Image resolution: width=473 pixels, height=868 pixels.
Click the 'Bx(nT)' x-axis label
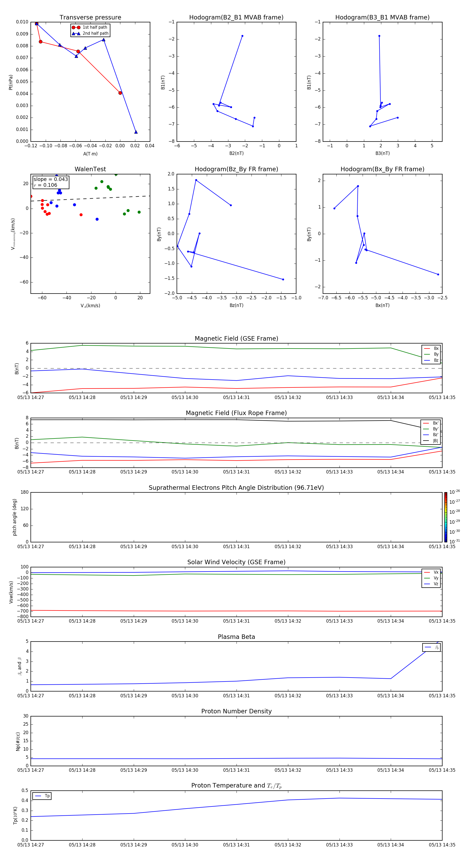tap(382, 305)
